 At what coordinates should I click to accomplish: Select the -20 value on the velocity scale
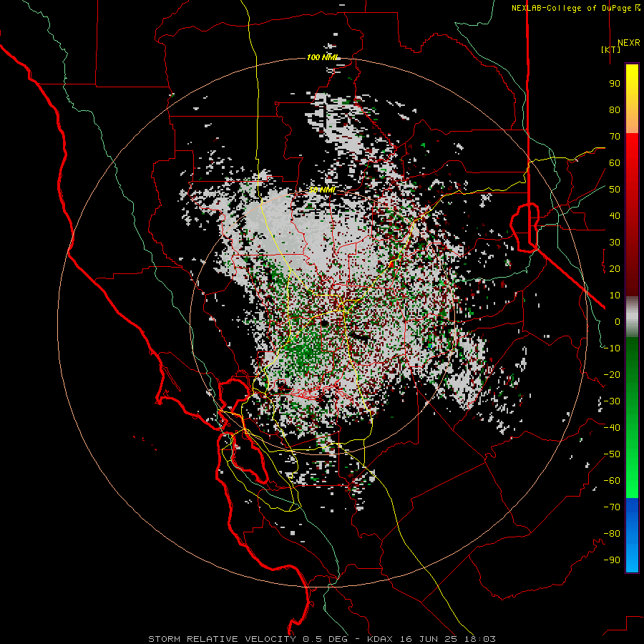point(612,375)
